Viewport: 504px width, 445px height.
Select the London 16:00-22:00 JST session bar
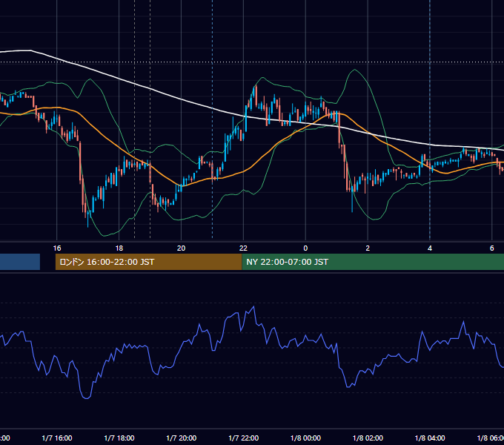pyautogui.click(x=148, y=262)
